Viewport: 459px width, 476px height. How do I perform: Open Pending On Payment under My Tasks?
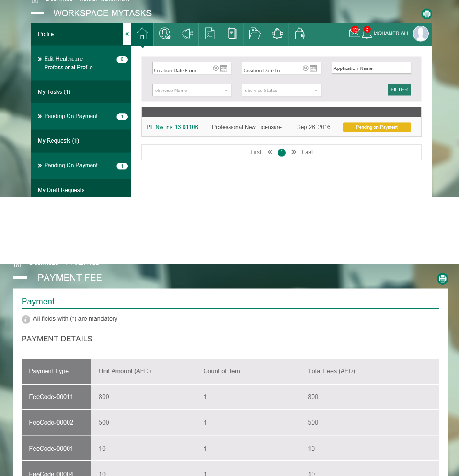(x=81, y=116)
